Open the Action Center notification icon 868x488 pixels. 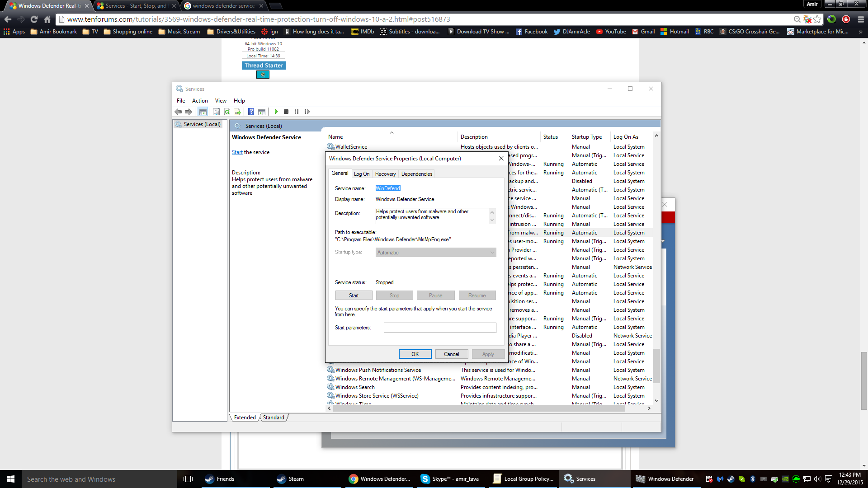point(829,479)
